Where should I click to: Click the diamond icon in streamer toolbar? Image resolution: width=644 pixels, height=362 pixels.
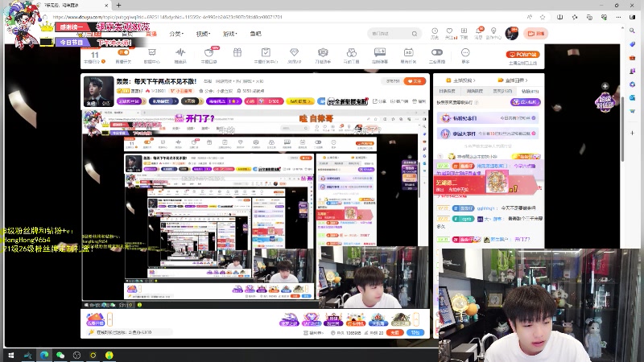[x=294, y=52]
